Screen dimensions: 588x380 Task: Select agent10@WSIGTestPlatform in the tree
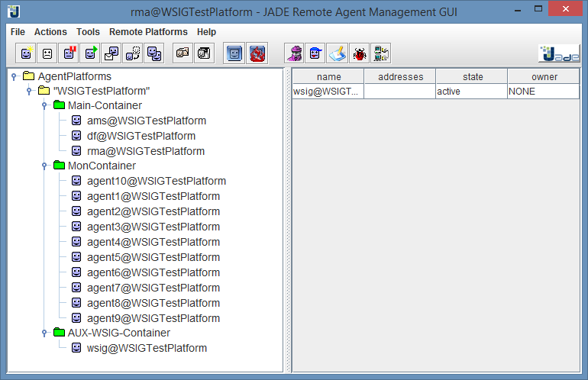coord(157,181)
